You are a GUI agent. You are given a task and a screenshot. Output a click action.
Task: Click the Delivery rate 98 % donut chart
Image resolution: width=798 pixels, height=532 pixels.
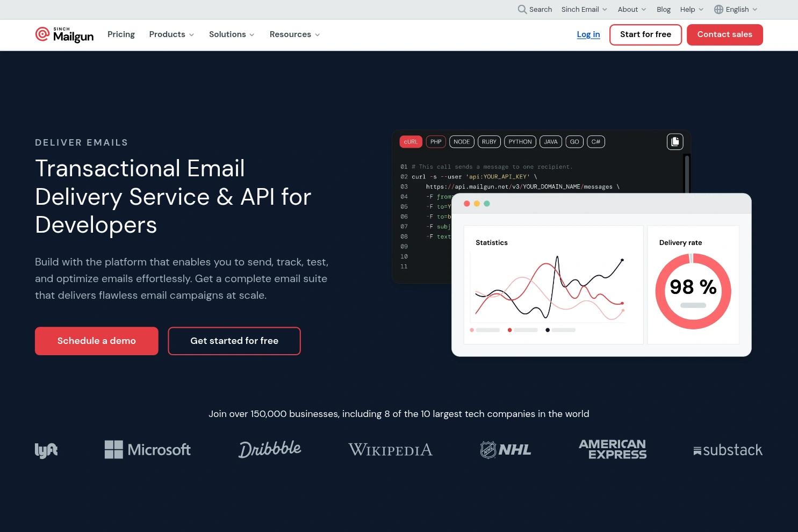coord(693,291)
